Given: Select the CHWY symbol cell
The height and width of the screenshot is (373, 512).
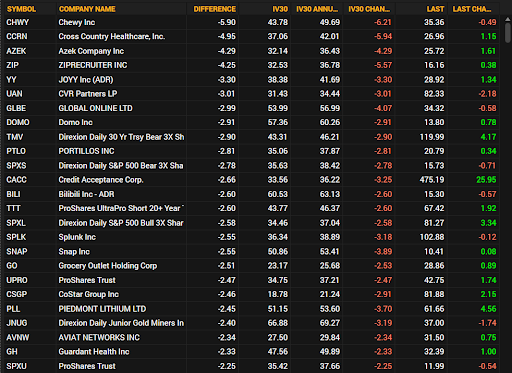Looking at the screenshot, I should [18, 22].
